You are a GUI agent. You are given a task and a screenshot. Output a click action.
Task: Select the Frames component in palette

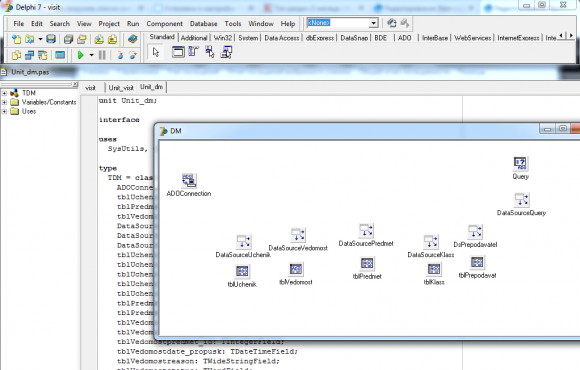tap(178, 52)
